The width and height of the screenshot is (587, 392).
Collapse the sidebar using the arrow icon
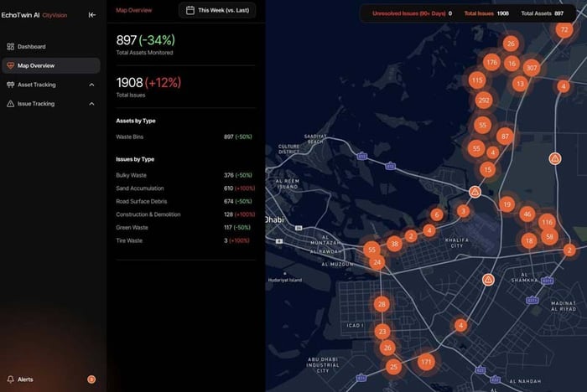[92, 14]
